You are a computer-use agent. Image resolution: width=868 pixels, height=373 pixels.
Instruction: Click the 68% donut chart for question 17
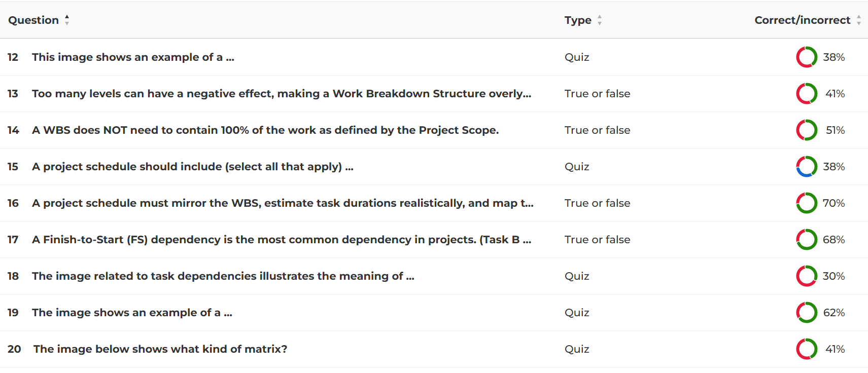[x=807, y=240]
